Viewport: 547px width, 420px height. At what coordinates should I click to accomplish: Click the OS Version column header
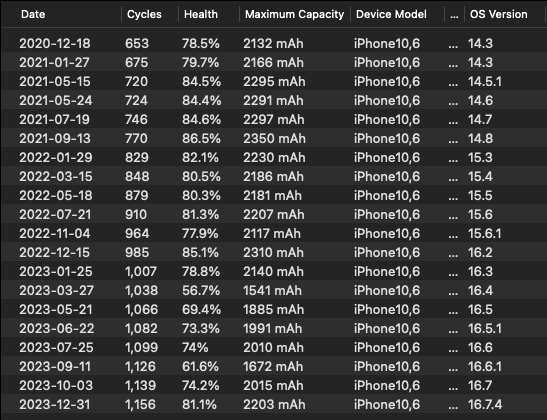[x=499, y=14]
